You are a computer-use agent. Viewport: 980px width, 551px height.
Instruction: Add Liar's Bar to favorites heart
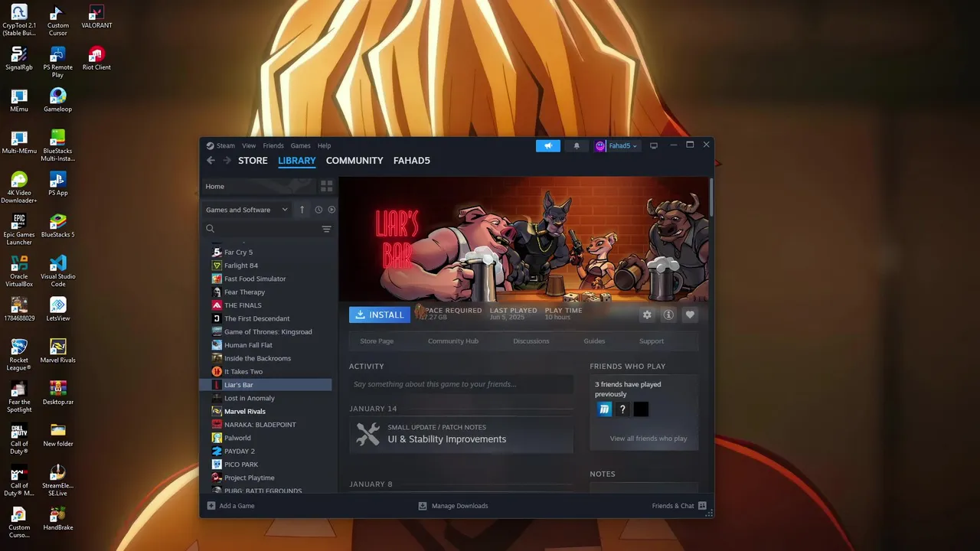[x=690, y=315]
